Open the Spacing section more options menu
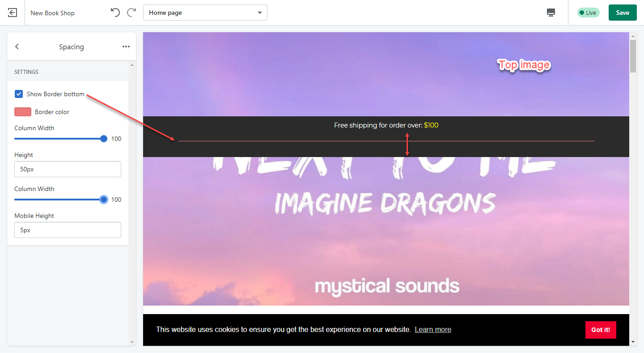Viewport: 644px width, 353px height. click(126, 47)
